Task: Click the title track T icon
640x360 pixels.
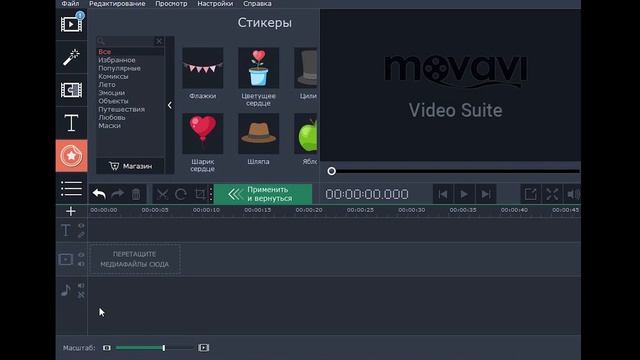Action: [66, 230]
